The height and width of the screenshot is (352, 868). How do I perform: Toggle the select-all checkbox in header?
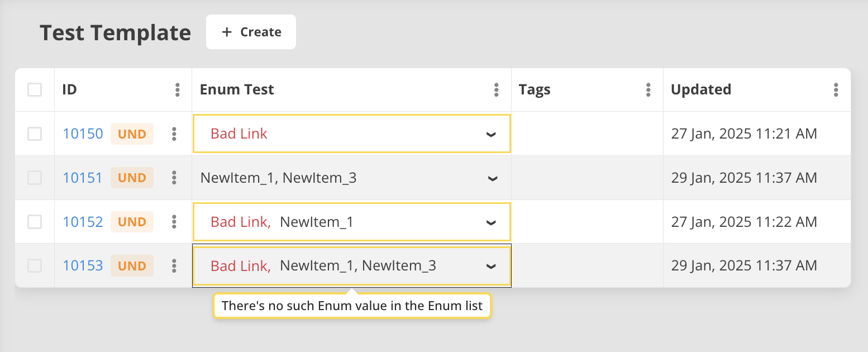(x=35, y=90)
